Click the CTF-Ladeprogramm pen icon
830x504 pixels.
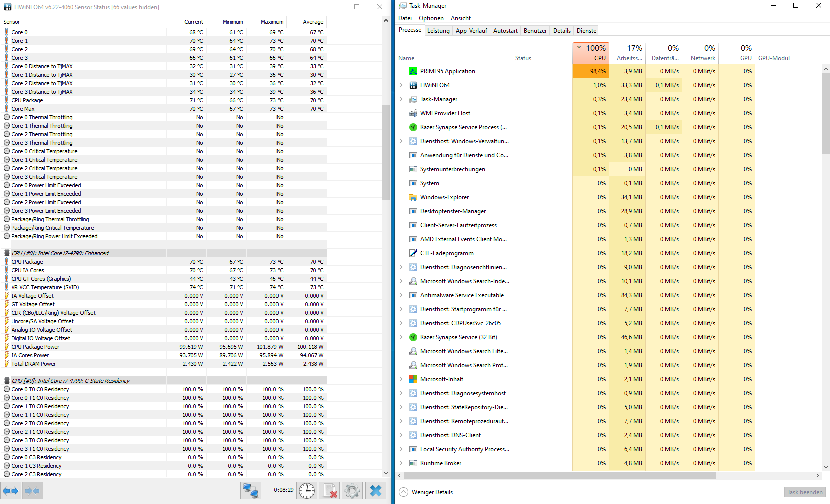pos(413,253)
